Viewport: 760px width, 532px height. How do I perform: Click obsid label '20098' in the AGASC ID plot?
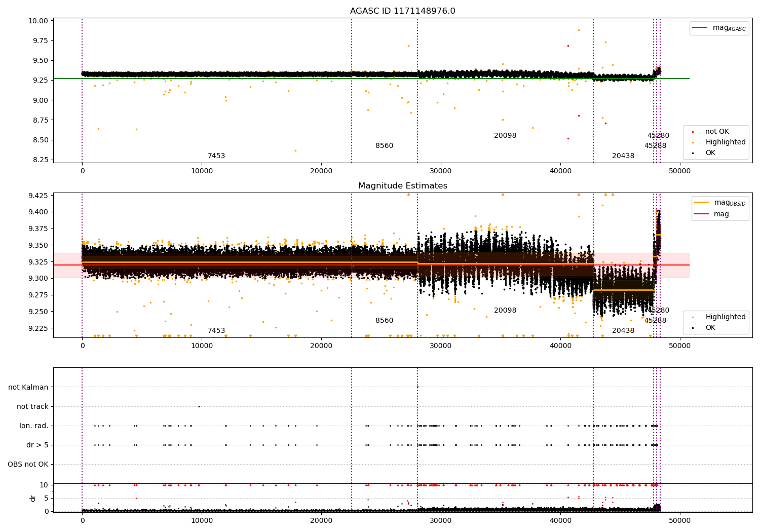(505, 136)
